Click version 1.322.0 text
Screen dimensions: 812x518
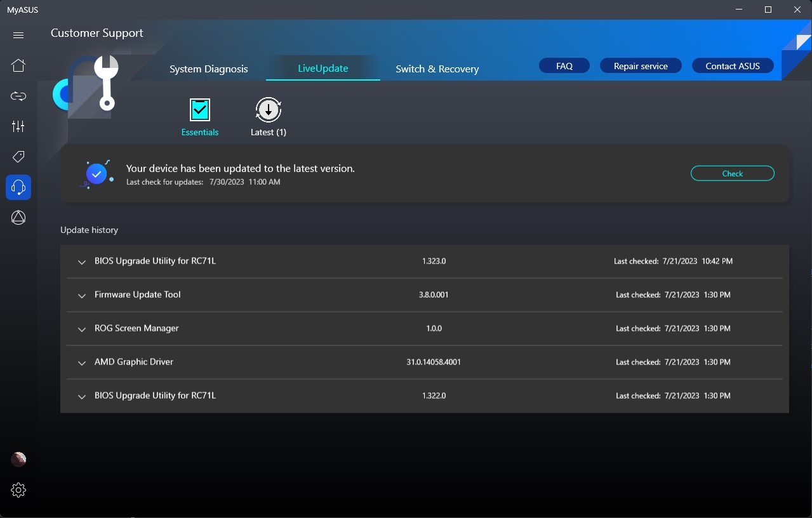434,395
